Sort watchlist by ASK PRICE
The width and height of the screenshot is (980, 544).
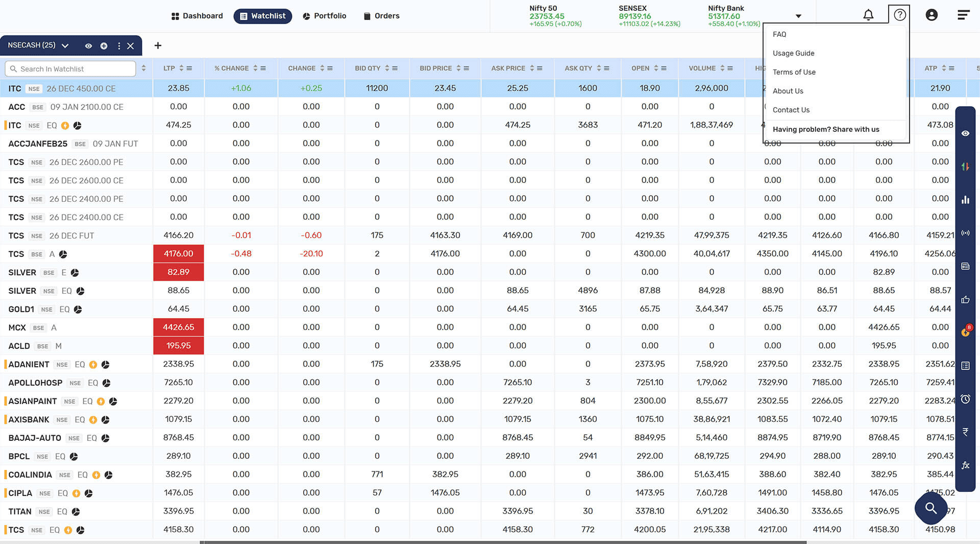click(x=532, y=68)
